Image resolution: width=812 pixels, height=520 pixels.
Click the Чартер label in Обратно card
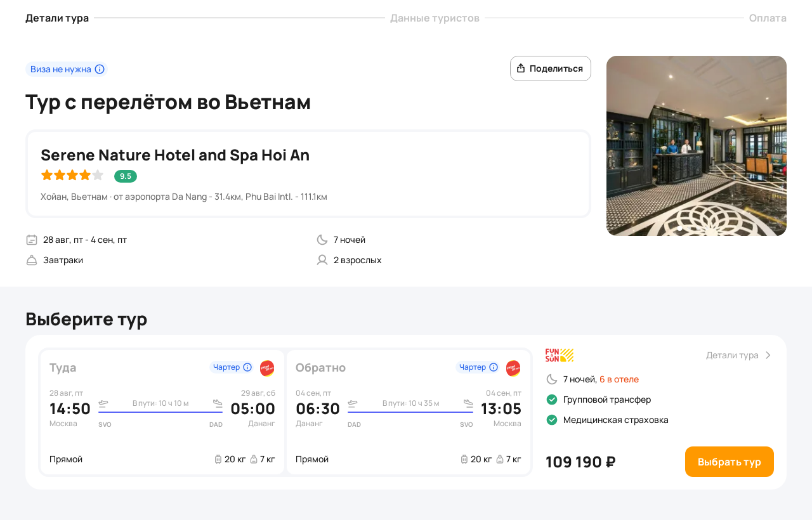[473, 367]
